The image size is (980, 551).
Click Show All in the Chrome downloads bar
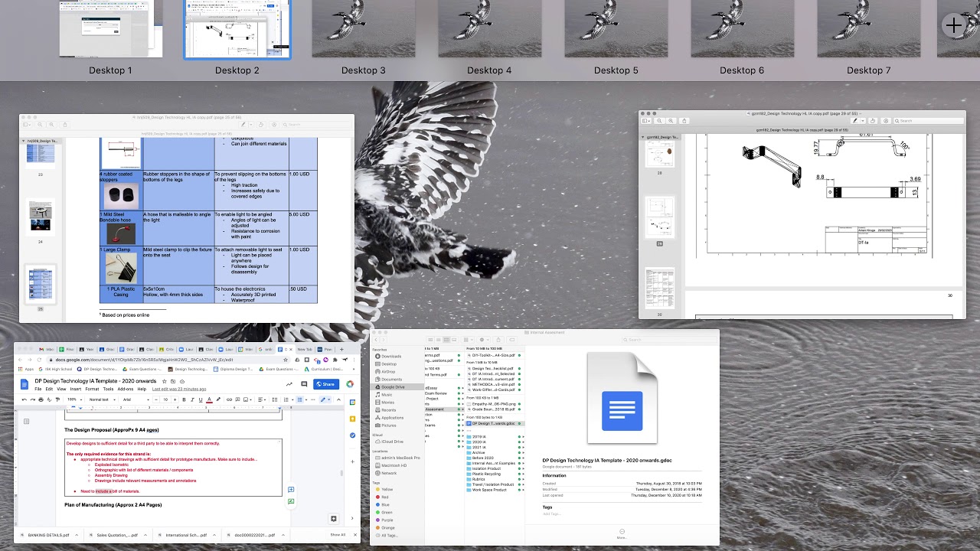coord(338,535)
